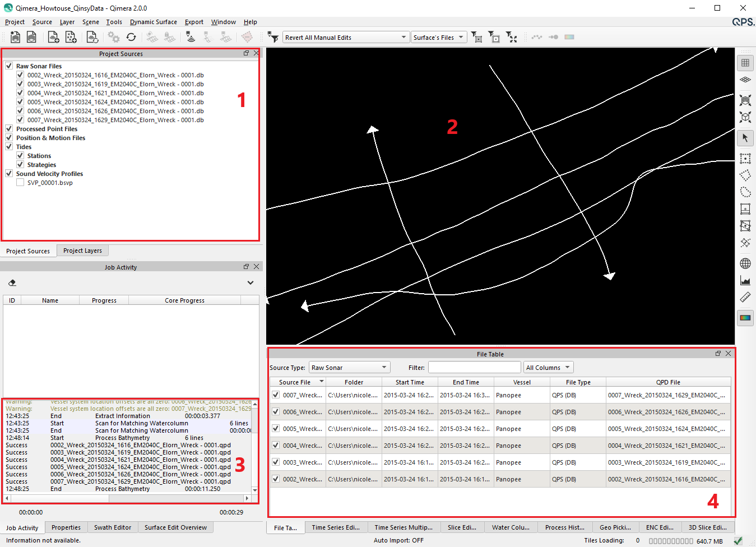Screen dimensions: 756x547
Task: Open the Swath Editor tab
Action: tap(113, 527)
